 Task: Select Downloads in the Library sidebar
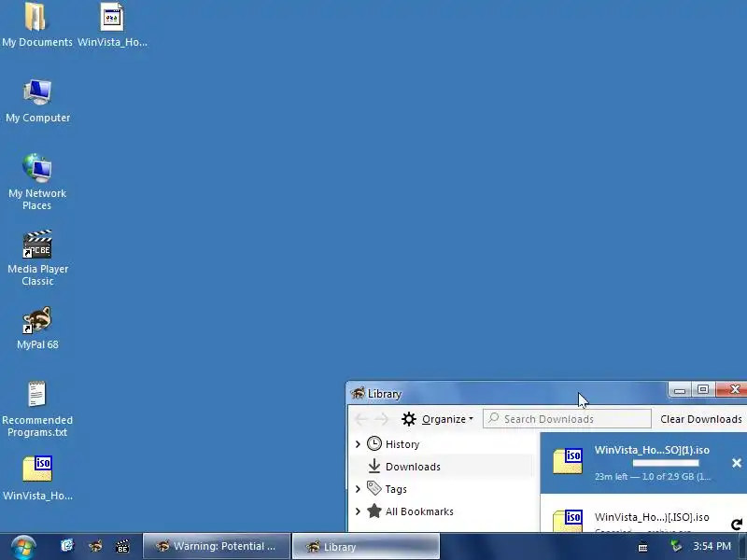(441, 467)
